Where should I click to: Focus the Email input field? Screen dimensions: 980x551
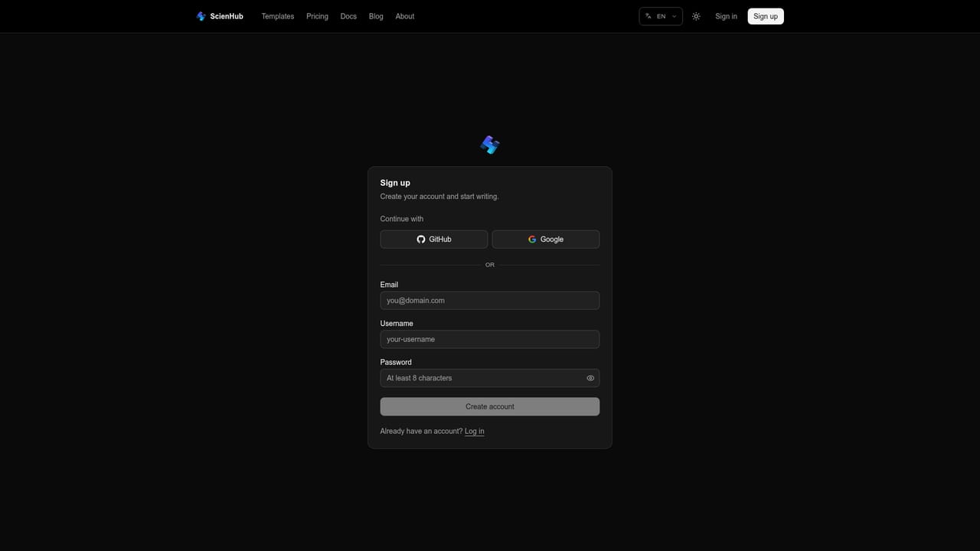click(x=490, y=301)
